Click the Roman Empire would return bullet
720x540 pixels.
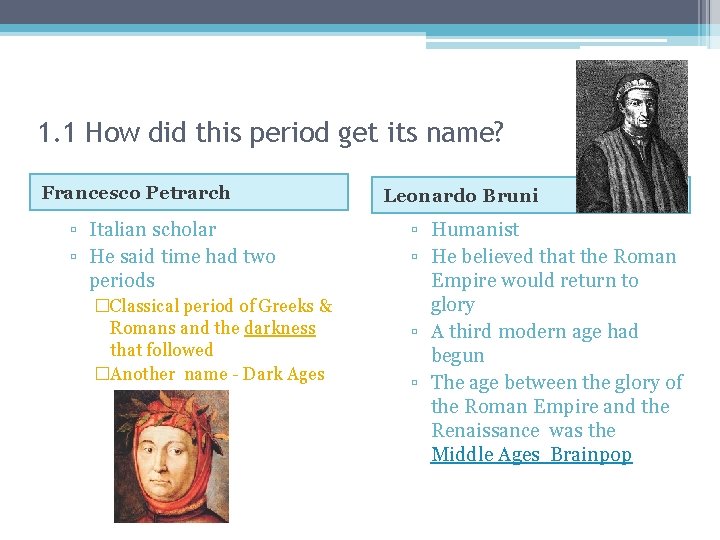pyautogui.click(x=553, y=280)
